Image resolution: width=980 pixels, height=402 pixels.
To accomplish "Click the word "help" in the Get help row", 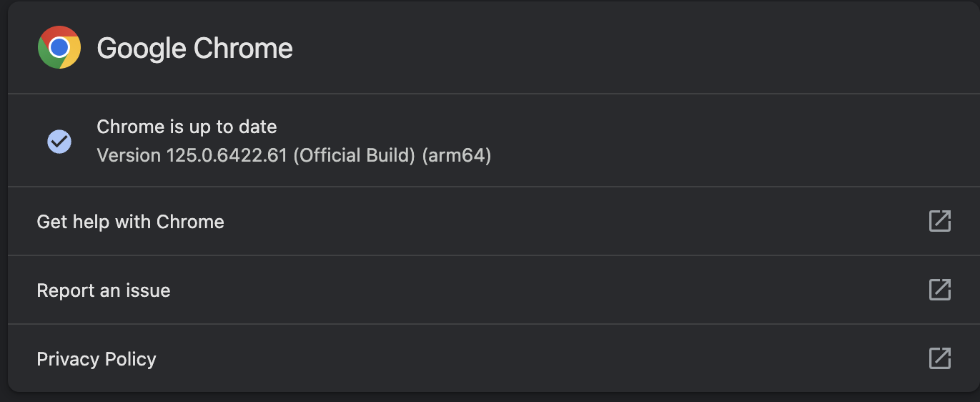I will 89,222.
